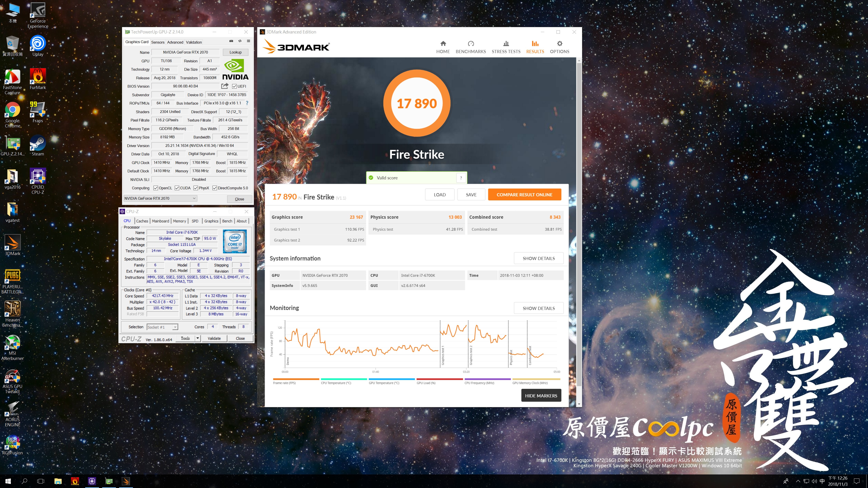868x488 pixels.
Task: Launch MSI Afterburner desktop shortcut
Action: point(12,347)
